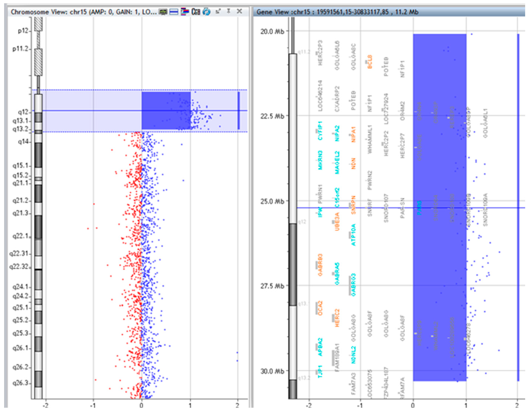
Task: Click the 22.5 Mb axis label
Action: pyautogui.click(x=272, y=116)
